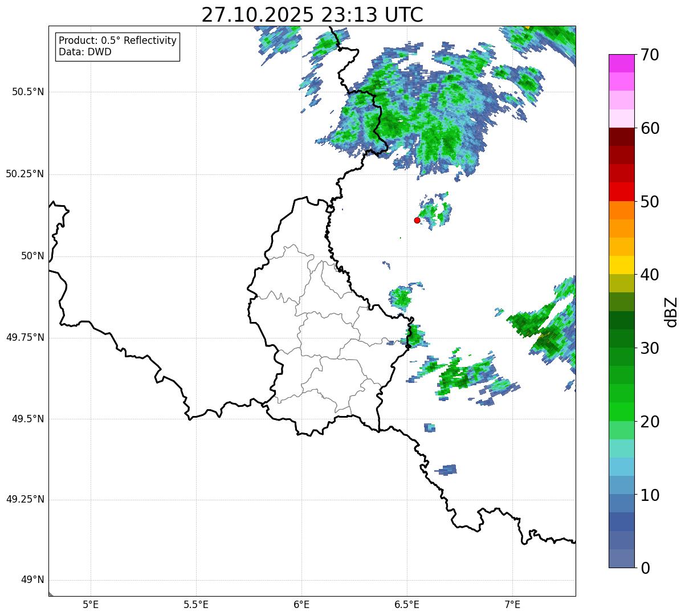The image size is (685, 616).
Task: Click the orange colorbar segment below 50
Action: click(621, 210)
